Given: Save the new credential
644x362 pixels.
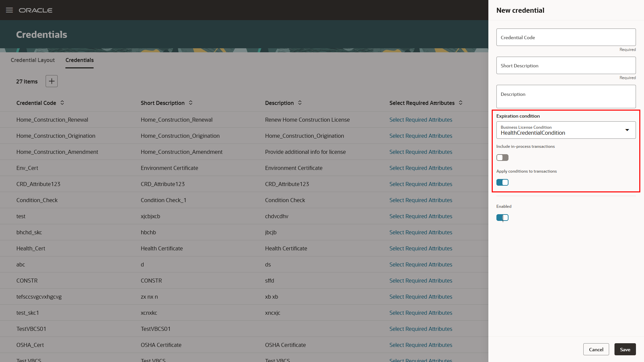Looking at the screenshot, I should click(625, 349).
